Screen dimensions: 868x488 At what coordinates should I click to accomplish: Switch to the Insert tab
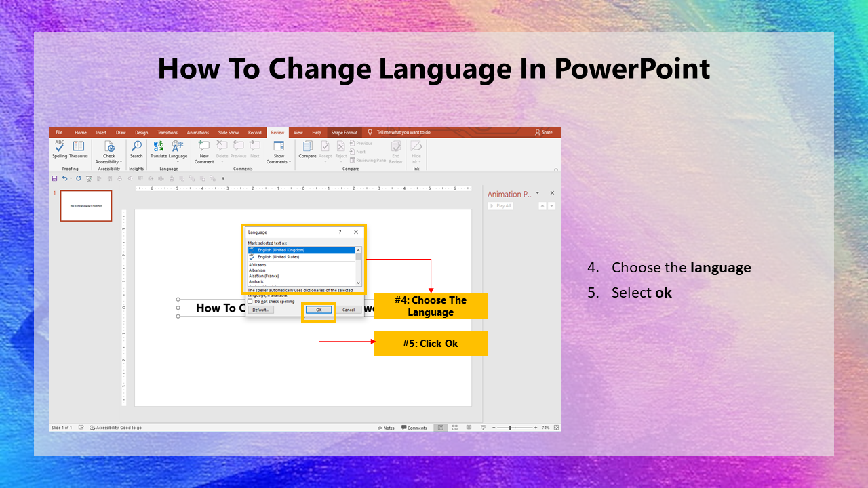101,132
